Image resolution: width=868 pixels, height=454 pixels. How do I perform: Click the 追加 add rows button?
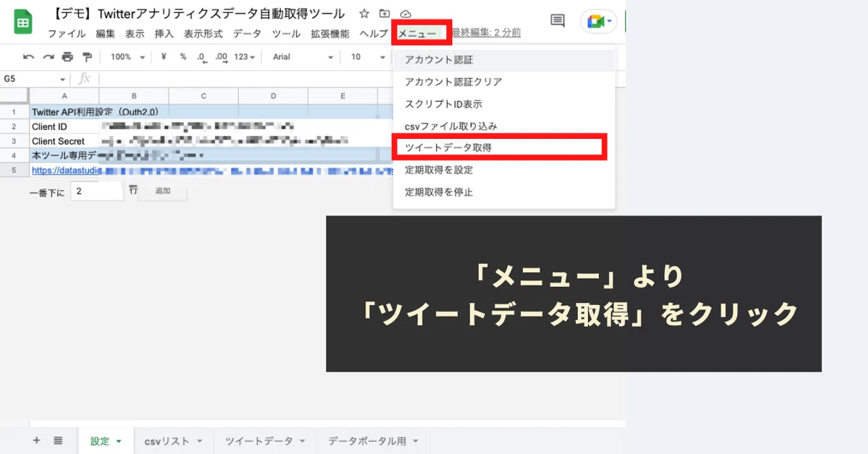point(163,192)
